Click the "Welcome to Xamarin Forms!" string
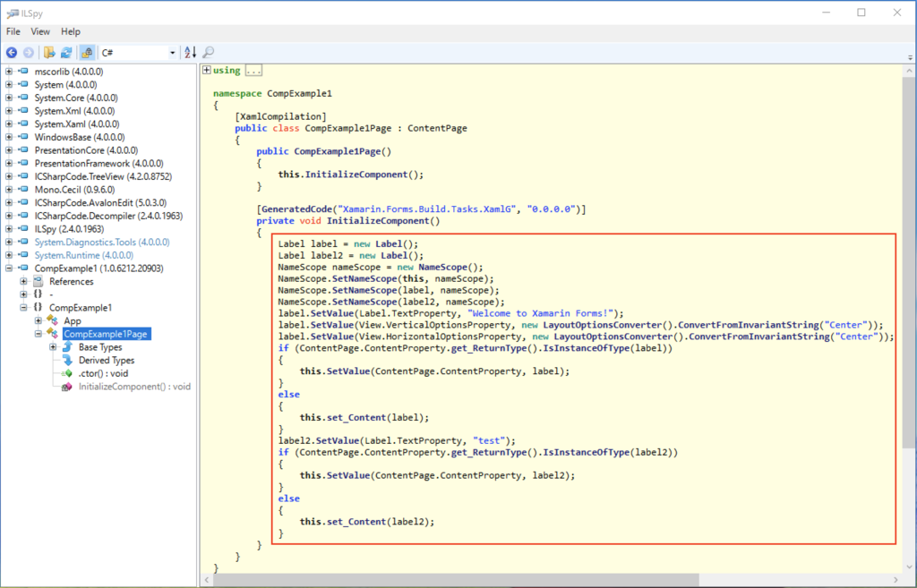The image size is (917, 588). [x=542, y=313]
